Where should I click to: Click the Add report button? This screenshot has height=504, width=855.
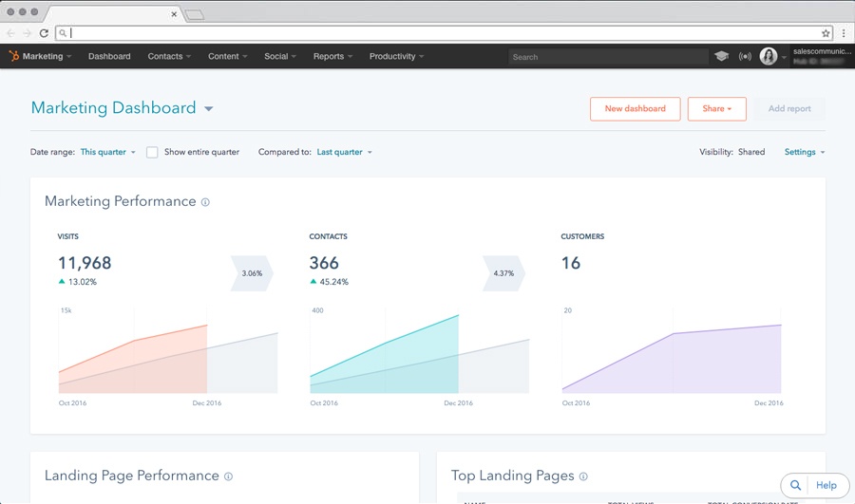[x=789, y=109]
